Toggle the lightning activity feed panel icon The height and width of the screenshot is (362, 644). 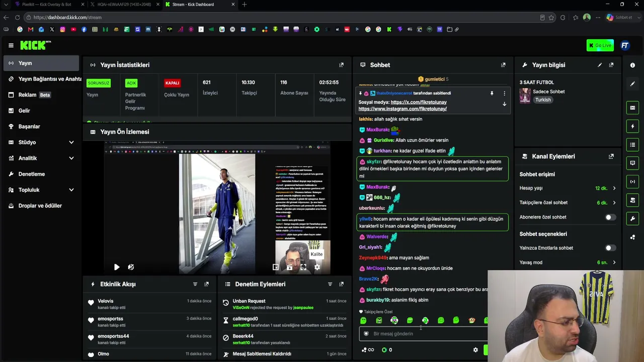click(x=632, y=126)
